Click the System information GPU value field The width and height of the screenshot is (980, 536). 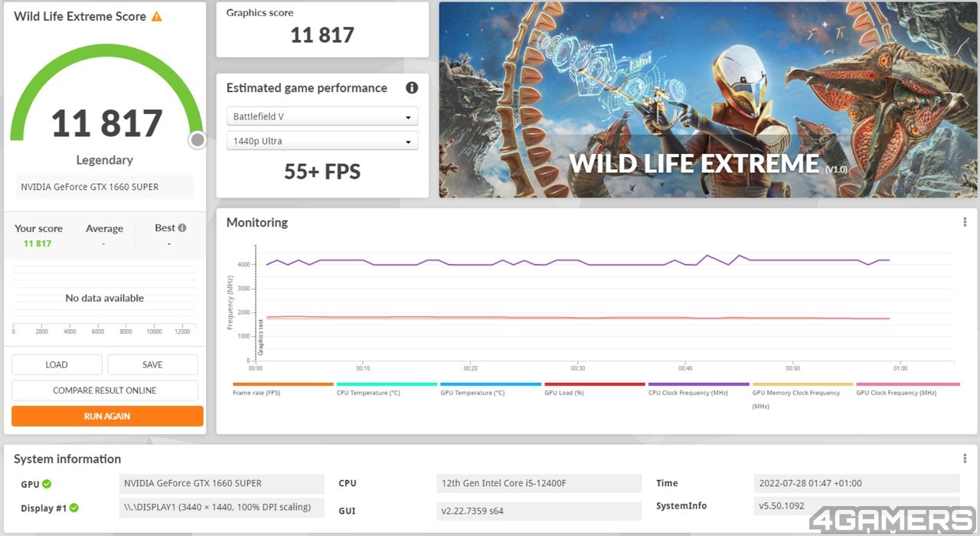click(x=222, y=483)
